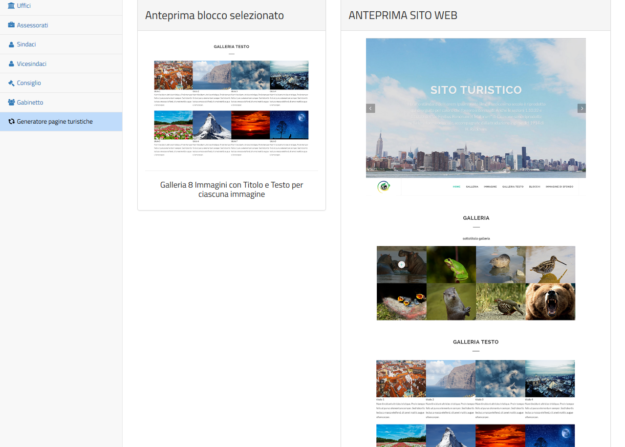Open the Uffici sidebar item
Screen dimensions: 625x447
[x=24, y=6]
